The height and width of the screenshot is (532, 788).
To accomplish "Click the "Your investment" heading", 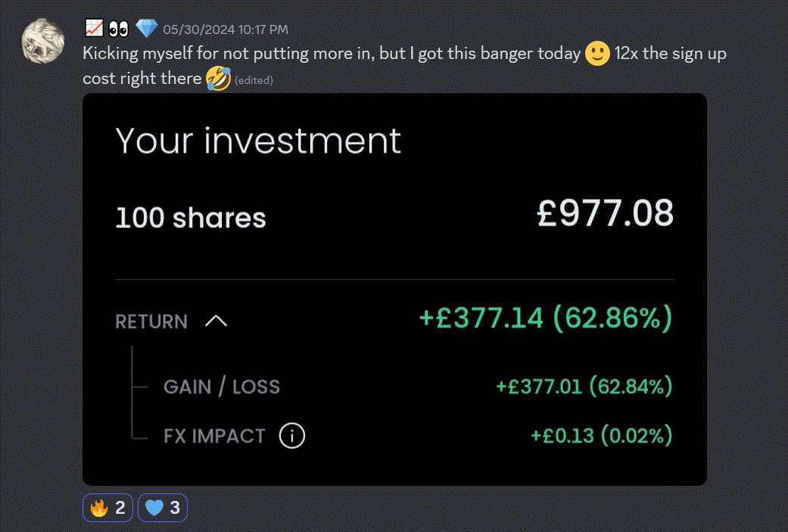I will tap(257, 141).
